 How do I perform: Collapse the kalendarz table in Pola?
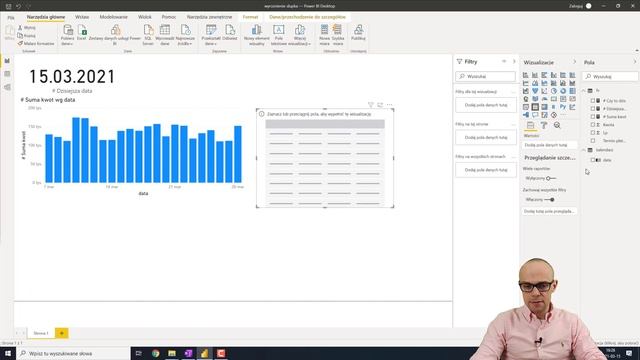[584, 150]
